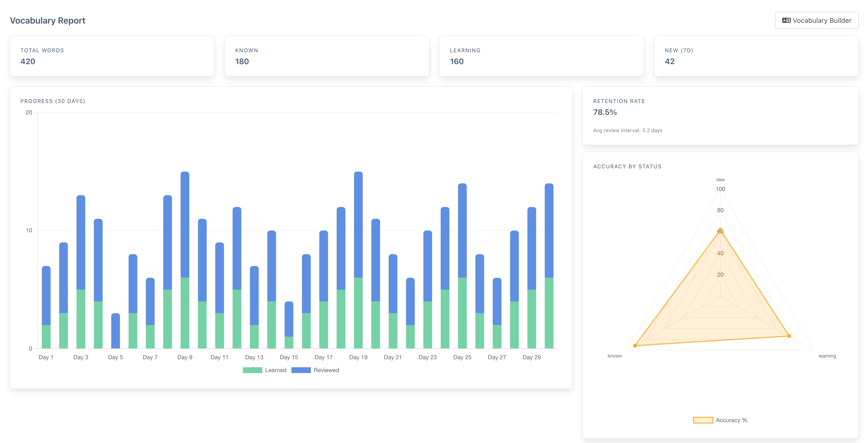Image resolution: width=868 pixels, height=443 pixels.
Task: Click the Total Words stat card
Action: (x=112, y=56)
